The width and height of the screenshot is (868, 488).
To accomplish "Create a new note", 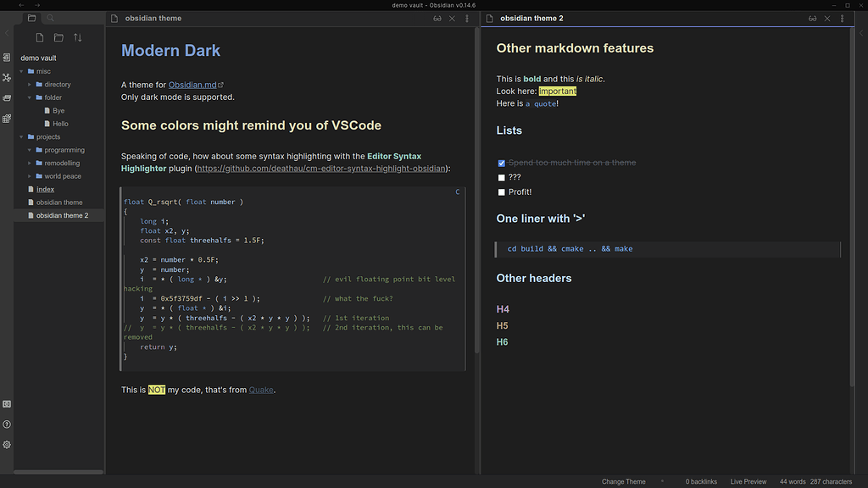I will click(x=39, y=37).
